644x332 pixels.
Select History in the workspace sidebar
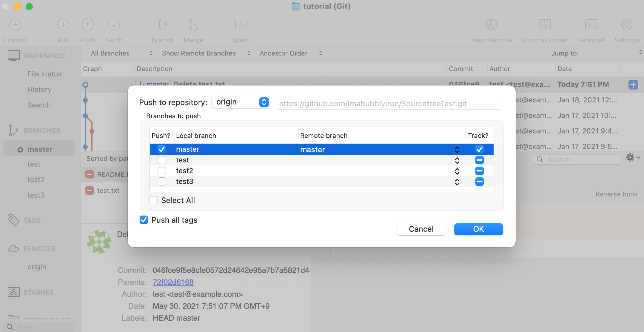[39, 90]
